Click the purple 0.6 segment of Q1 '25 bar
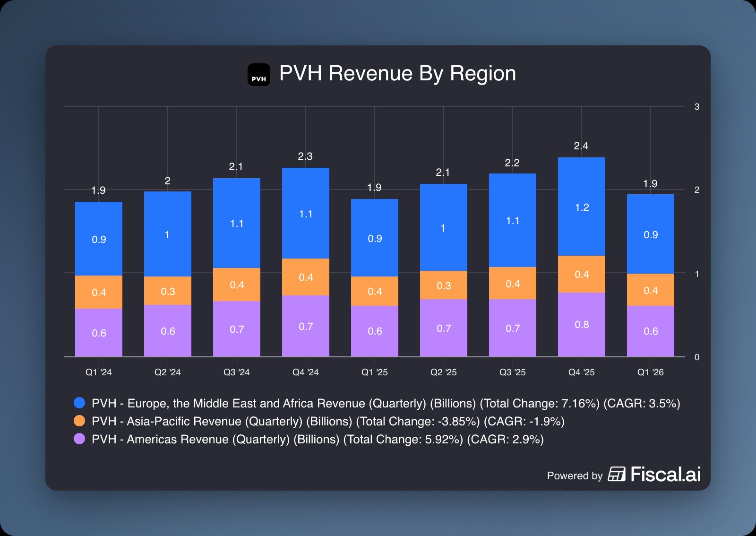Viewport: 756px width, 536px height. coord(375,331)
